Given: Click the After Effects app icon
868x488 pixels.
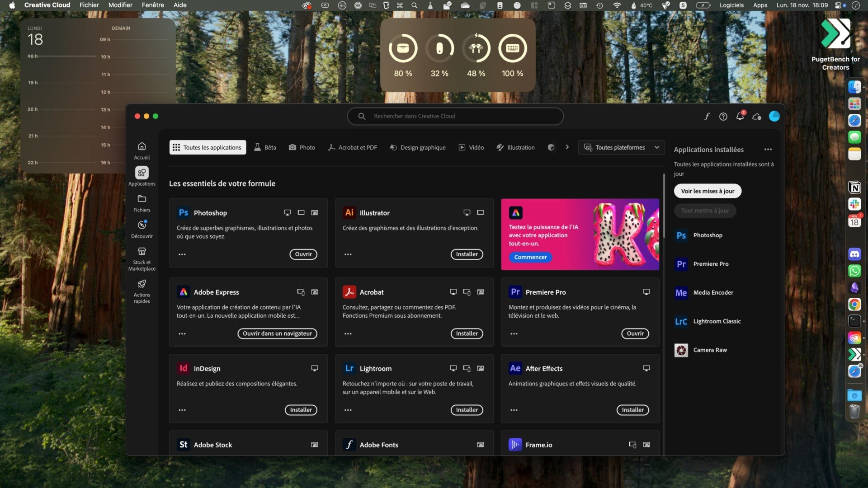Looking at the screenshot, I should pyautogui.click(x=515, y=368).
